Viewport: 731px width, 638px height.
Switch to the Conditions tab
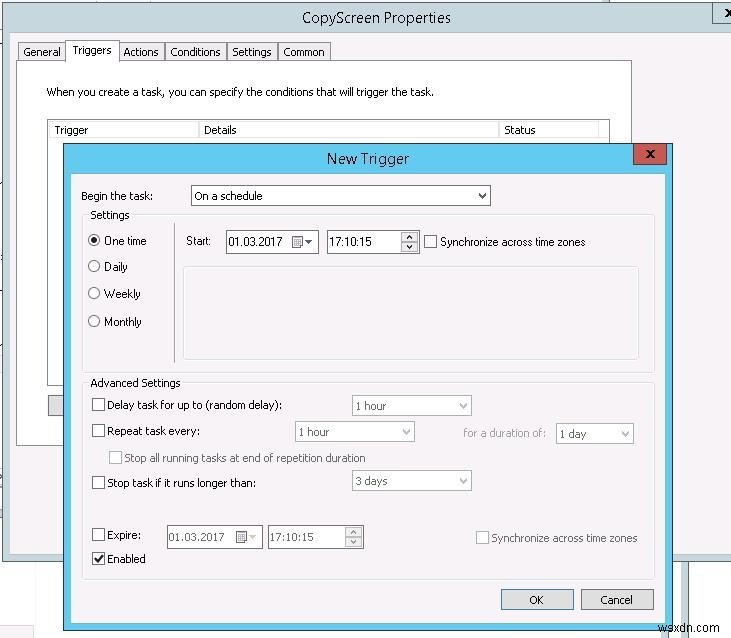tap(195, 52)
